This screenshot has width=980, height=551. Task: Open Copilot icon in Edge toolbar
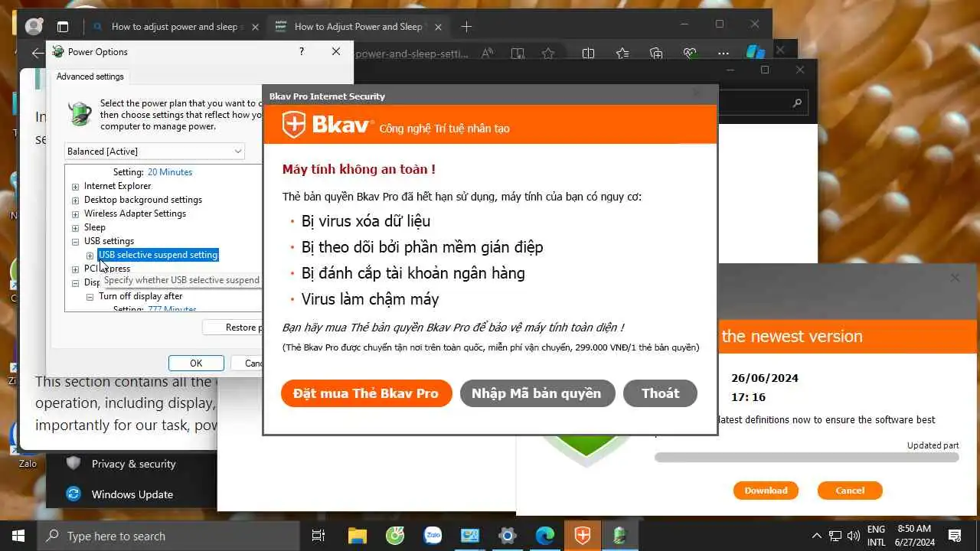click(756, 53)
